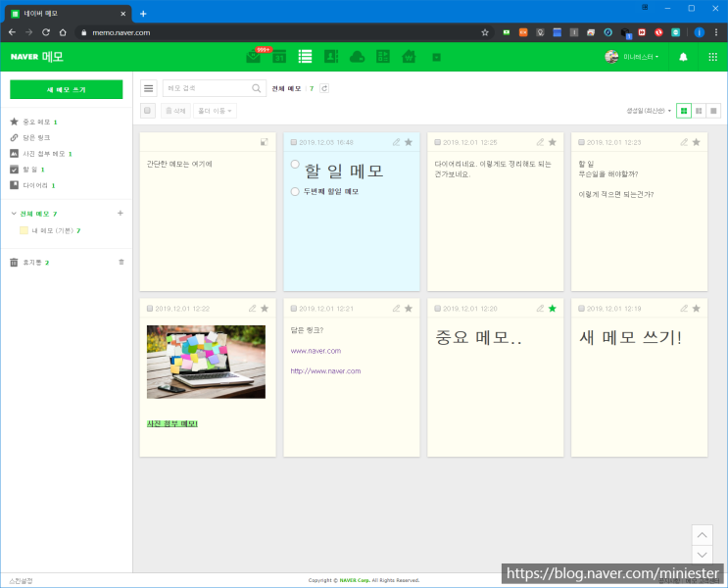
Task: Select 다이어리 in sidebar
Action: coord(35,185)
